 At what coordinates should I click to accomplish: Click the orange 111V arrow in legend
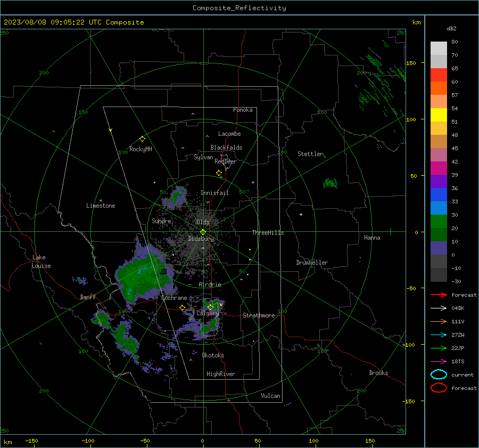click(439, 321)
